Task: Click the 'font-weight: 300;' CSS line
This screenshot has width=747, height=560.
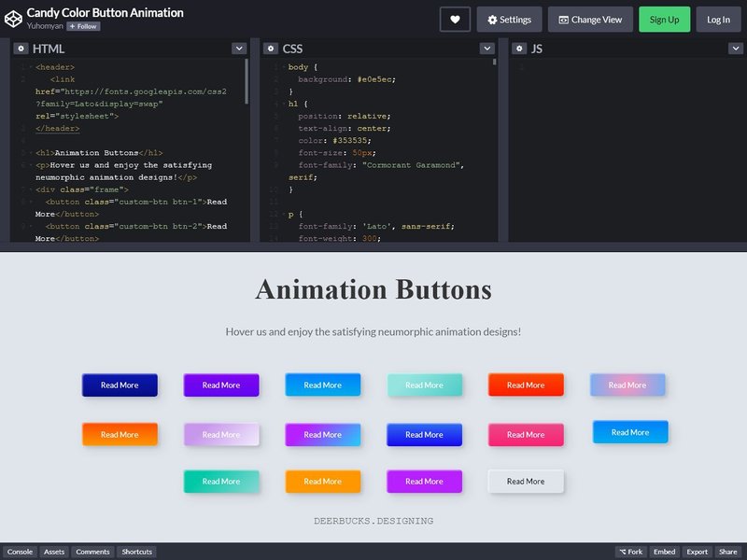Action: 340,239
